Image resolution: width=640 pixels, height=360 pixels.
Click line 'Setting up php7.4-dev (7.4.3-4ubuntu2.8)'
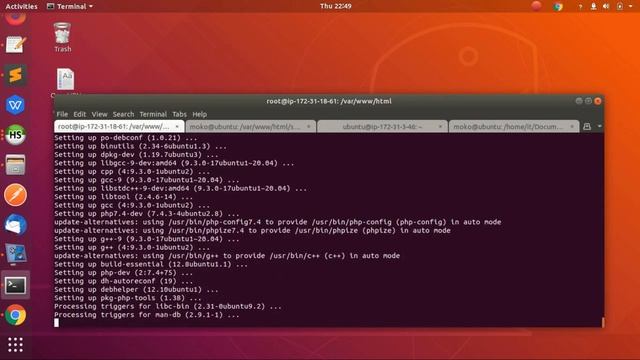click(147, 214)
